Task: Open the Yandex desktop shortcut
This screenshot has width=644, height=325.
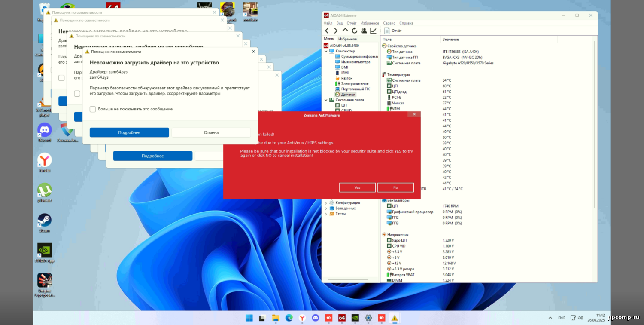Action: point(44,162)
